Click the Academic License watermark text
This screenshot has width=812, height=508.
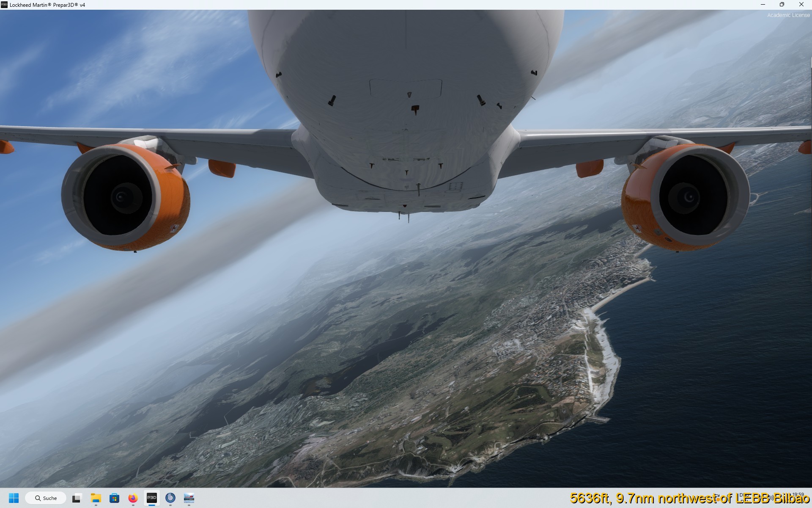[788, 15]
